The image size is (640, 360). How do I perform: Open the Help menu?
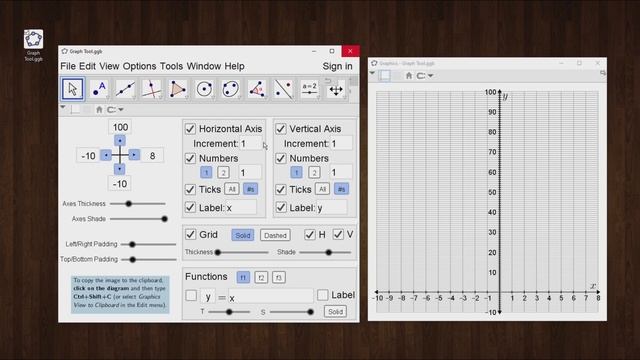pyautogui.click(x=234, y=66)
